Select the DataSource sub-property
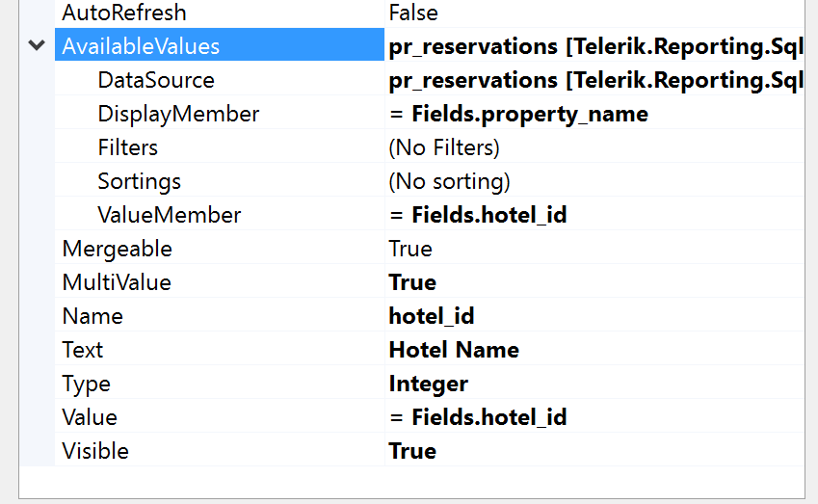The image size is (818, 504). click(x=156, y=80)
